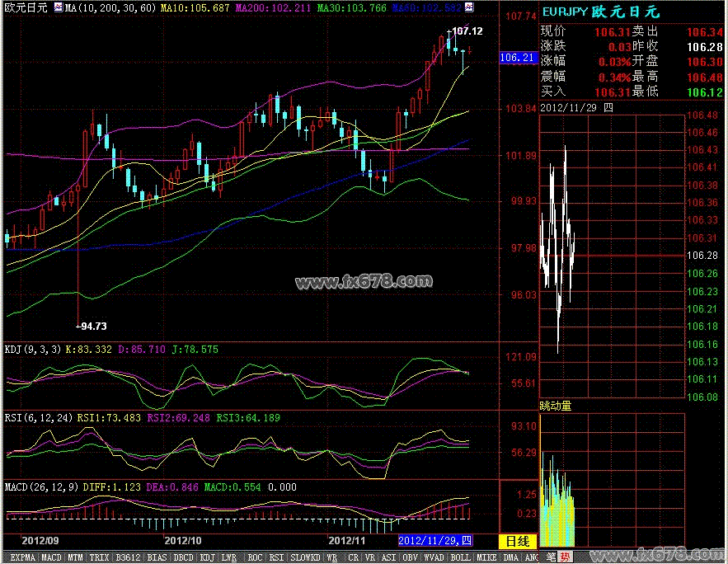Open the BIAS indicator tab
Screen dimensions: 728x564
[x=157, y=557]
